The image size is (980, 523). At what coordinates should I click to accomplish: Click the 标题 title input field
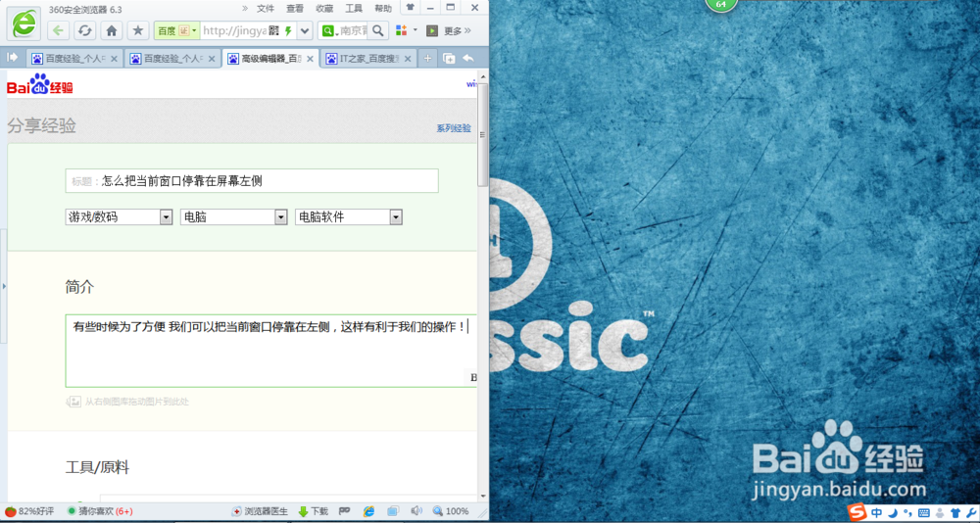[252, 180]
